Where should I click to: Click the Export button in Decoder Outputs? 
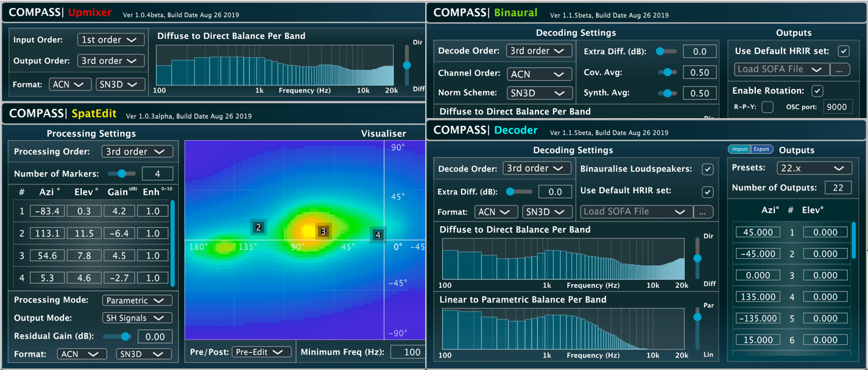click(x=761, y=149)
